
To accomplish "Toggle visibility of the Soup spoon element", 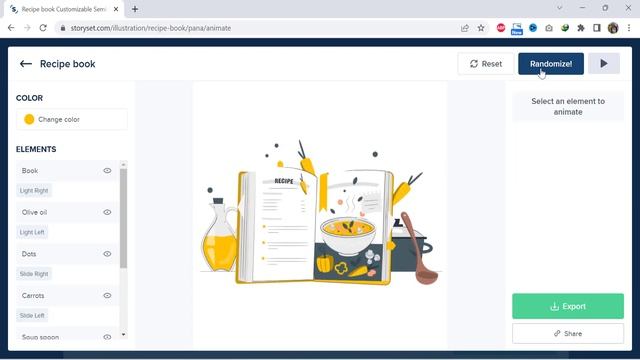I will coord(107,337).
